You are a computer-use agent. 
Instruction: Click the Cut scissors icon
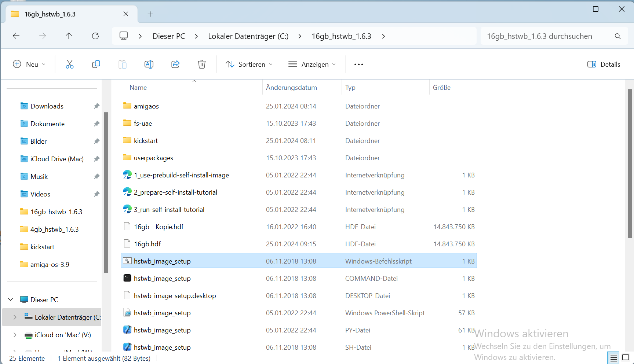(69, 65)
